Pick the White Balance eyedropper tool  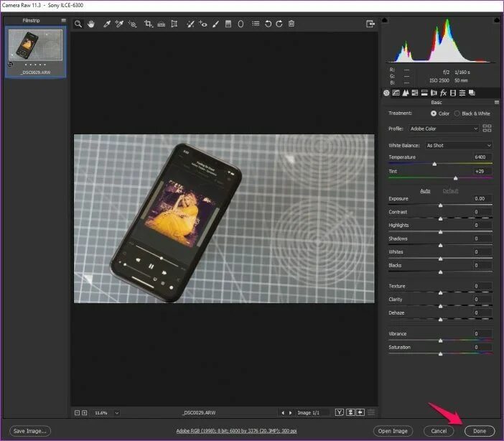(107, 24)
